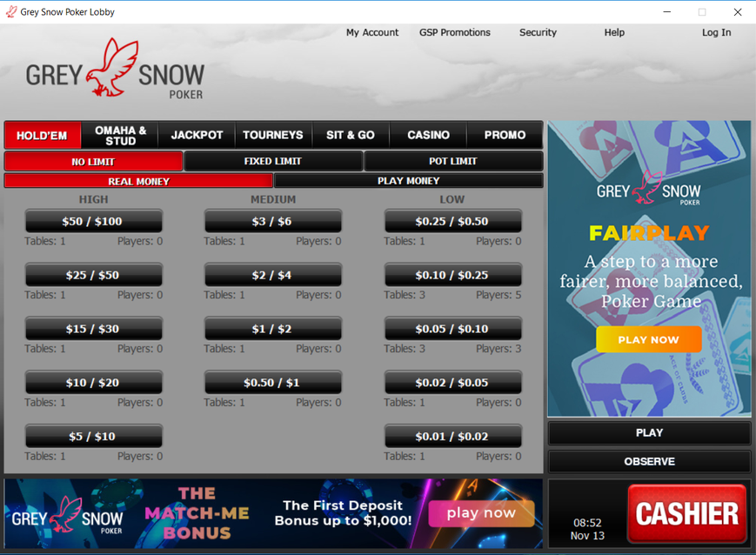The width and height of the screenshot is (756, 555).
Task: Open the SIT & GO tab
Action: [351, 135]
